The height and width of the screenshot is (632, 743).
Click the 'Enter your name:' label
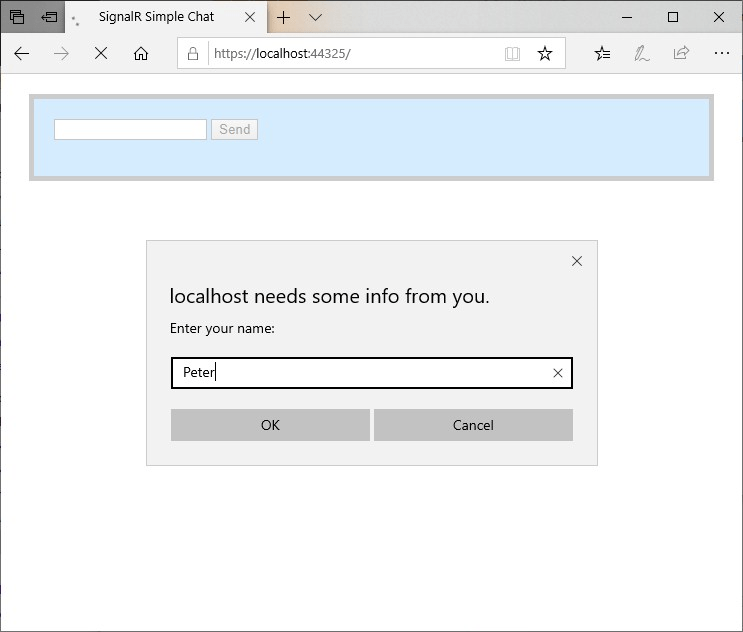(x=222, y=328)
